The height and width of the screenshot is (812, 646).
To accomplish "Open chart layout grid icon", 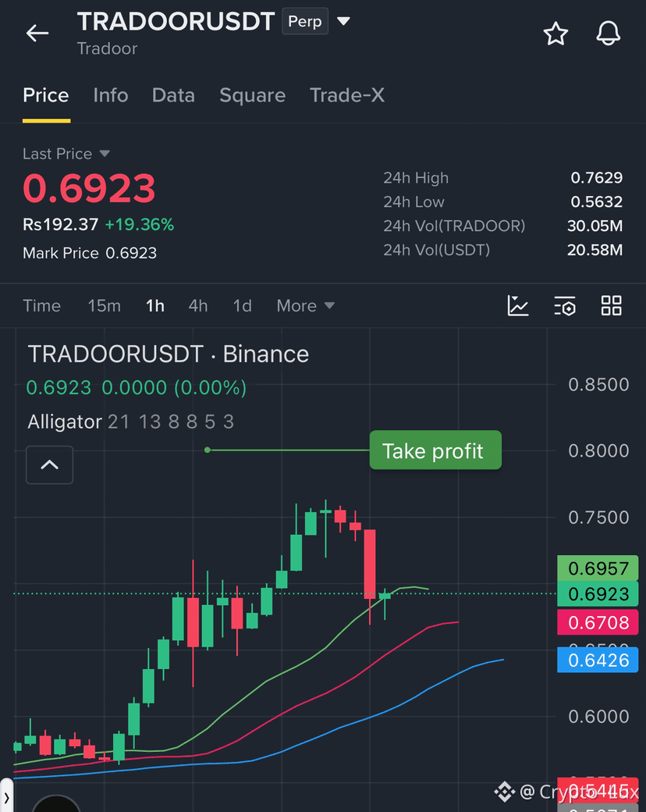I will point(612,305).
